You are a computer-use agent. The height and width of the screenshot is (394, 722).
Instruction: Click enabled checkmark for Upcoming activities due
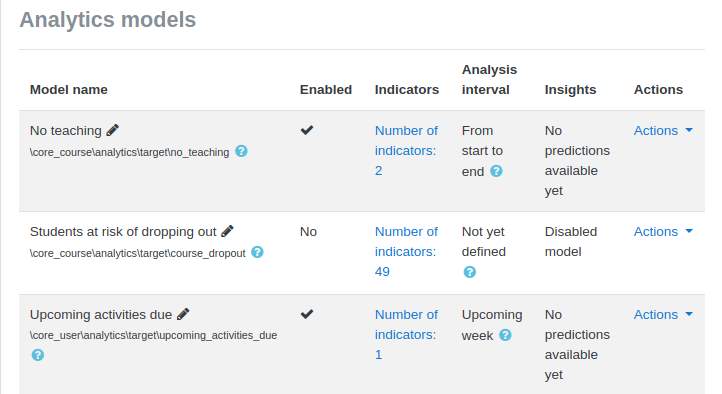(307, 314)
